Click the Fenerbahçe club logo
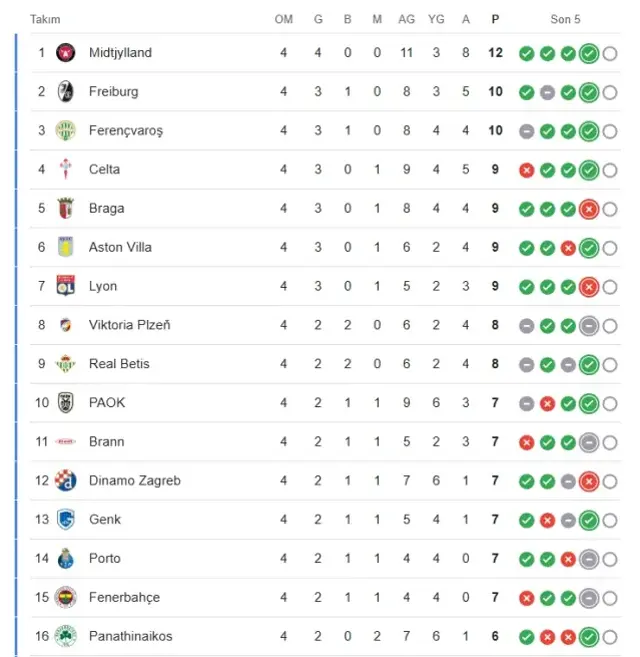640x657 pixels. point(66,597)
